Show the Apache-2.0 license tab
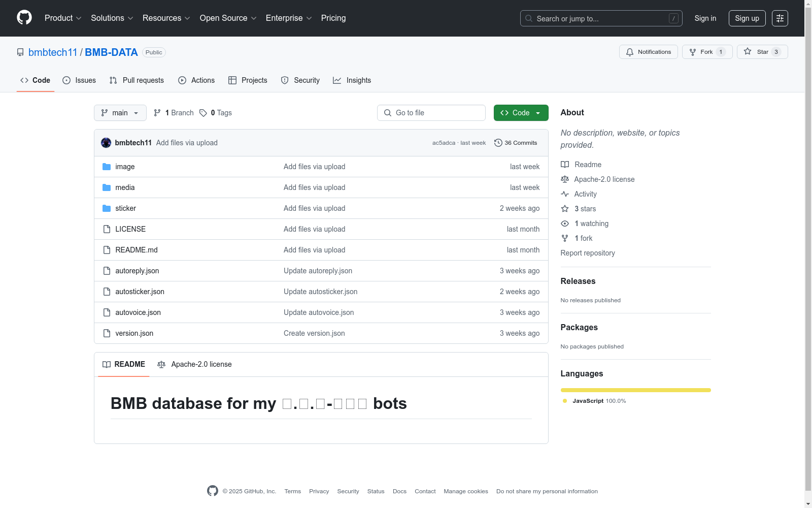 coord(195,364)
